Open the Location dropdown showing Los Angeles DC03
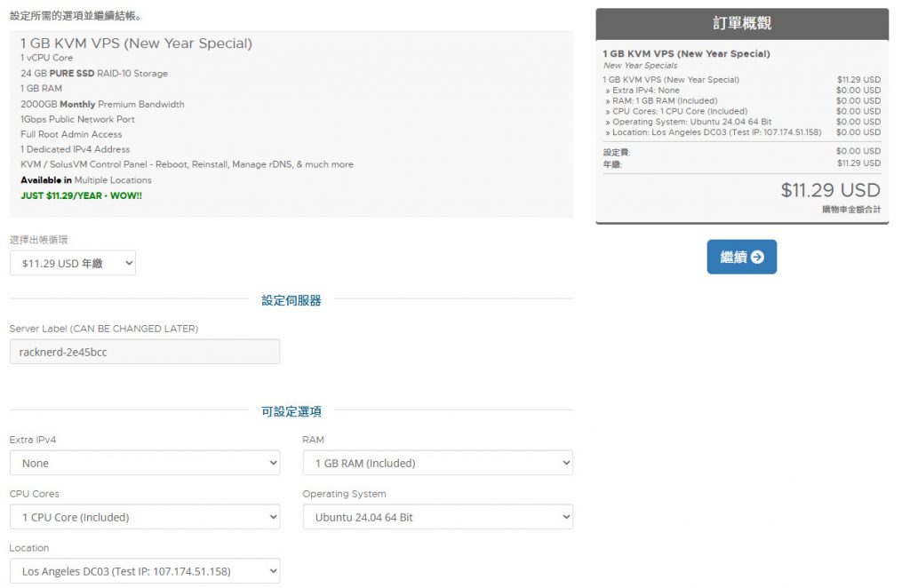 point(144,571)
